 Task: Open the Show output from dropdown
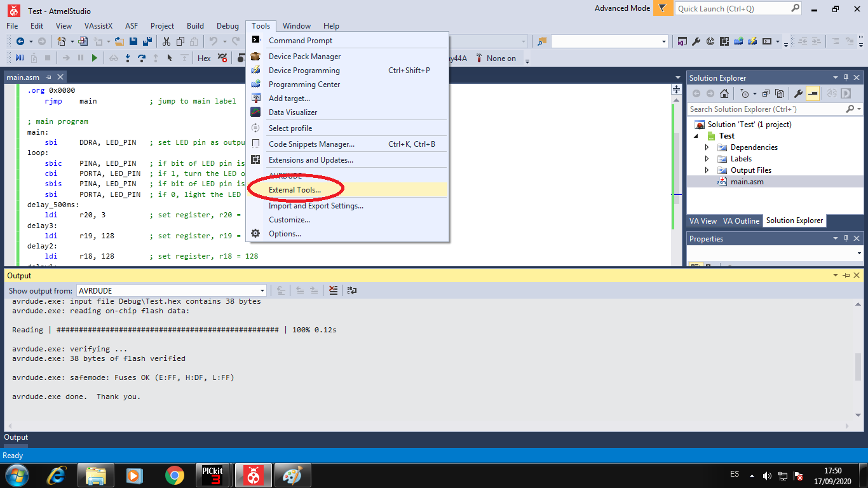(262, 290)
